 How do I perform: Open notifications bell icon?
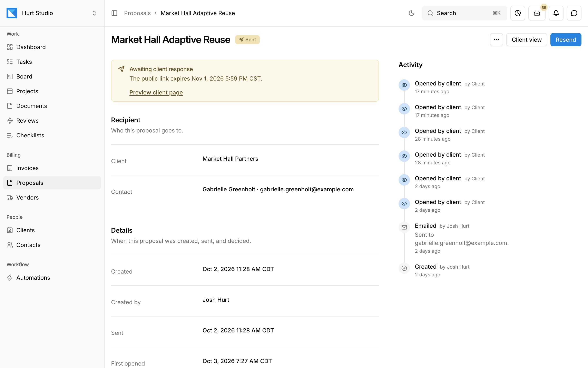coord(556,13)
